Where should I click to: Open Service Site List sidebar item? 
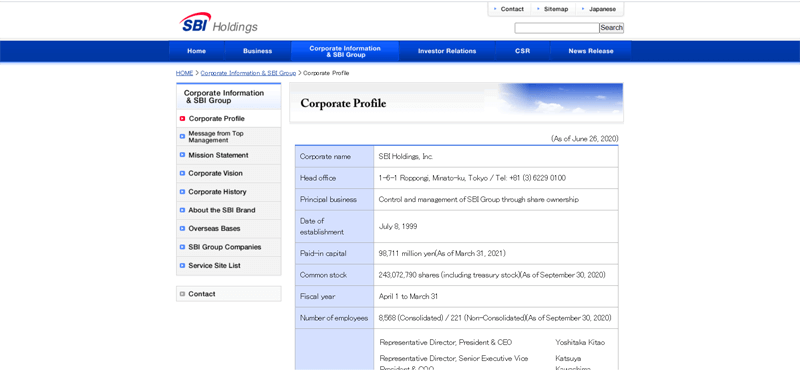[229, 265]
